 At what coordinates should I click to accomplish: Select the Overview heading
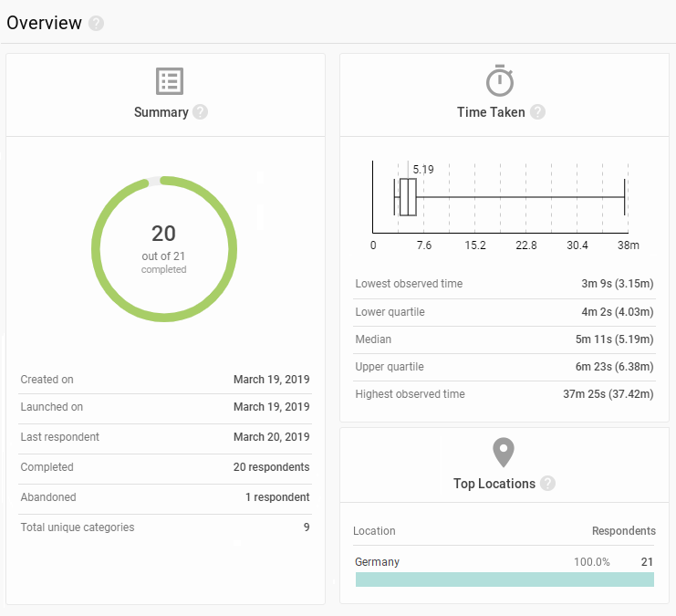coord(44,24)
